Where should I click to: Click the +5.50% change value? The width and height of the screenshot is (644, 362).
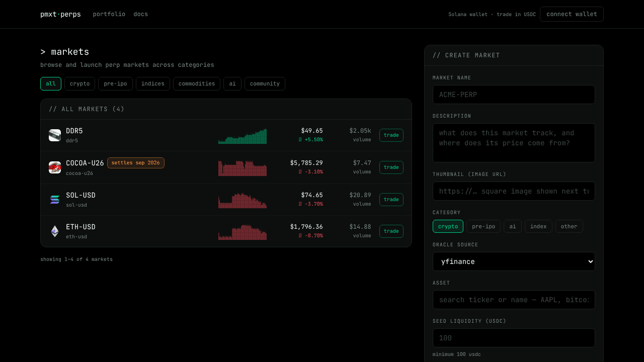coord(311,140)
